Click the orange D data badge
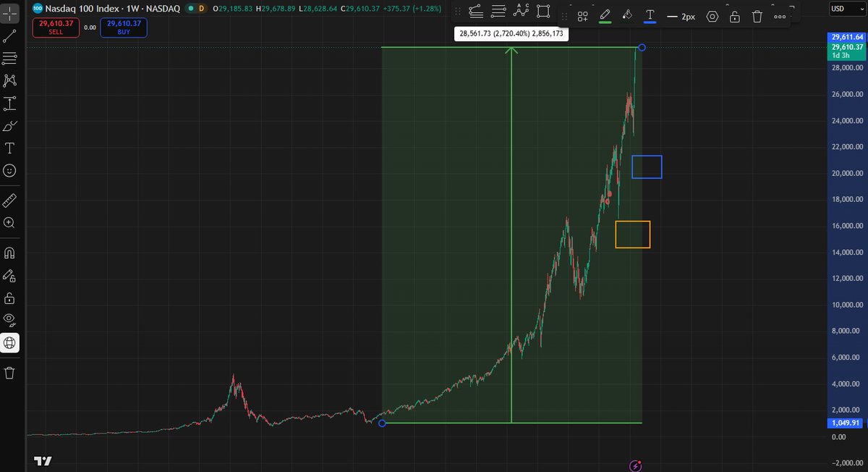Screen dimensions: 868x472 [x=200, y=8]
